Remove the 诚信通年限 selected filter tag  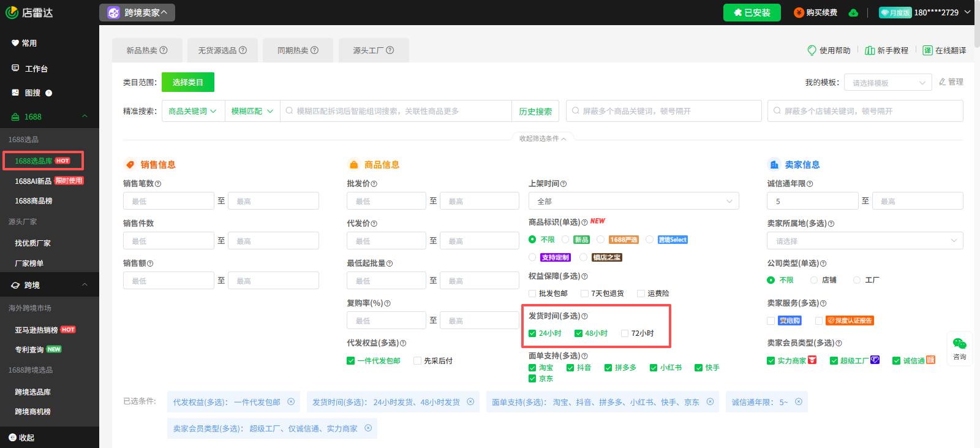click(799, 402)
